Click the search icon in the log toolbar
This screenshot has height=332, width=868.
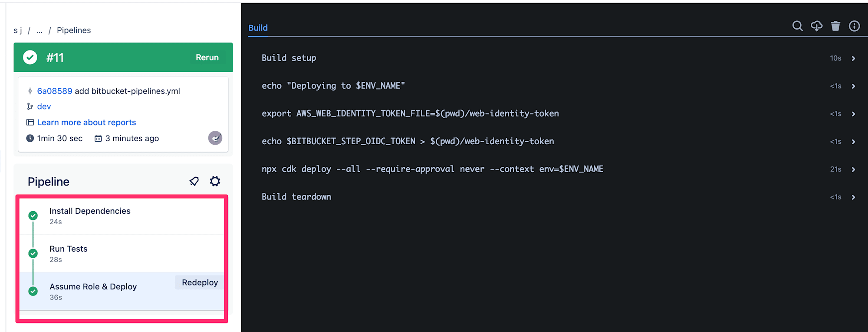point(797,26)
